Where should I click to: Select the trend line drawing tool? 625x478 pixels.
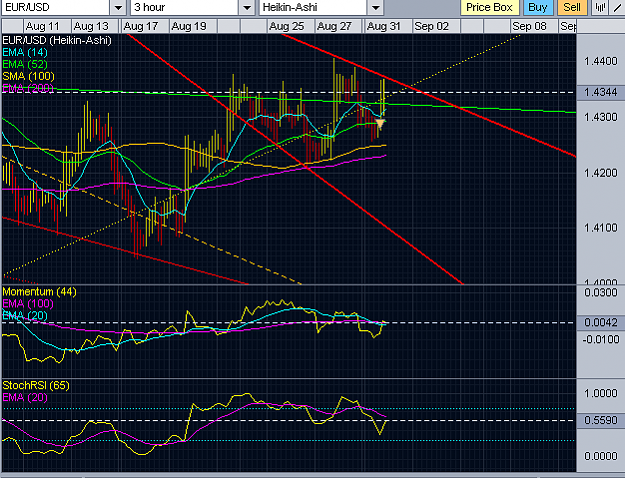pos(617,7)
